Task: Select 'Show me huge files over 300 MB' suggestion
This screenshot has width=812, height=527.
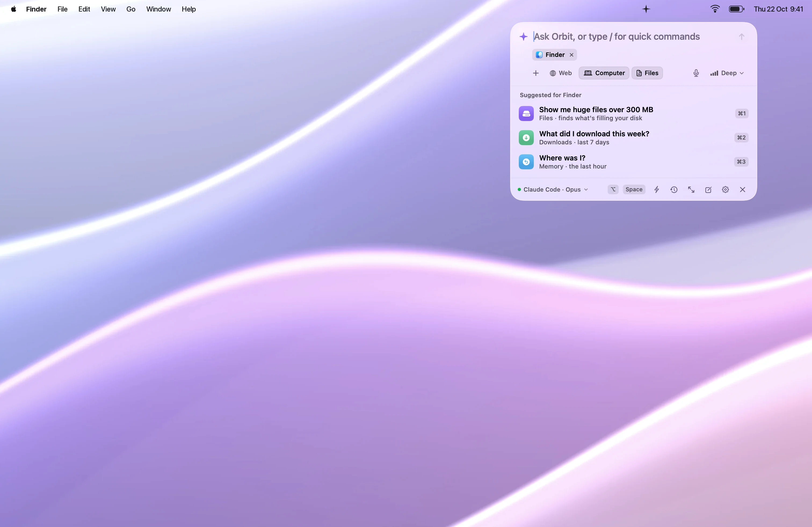Action: point(633,114)
